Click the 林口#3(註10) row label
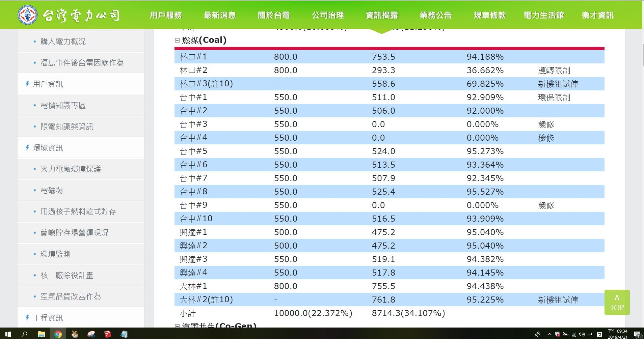Screen dimensions: 644x339 click(206, 84)
